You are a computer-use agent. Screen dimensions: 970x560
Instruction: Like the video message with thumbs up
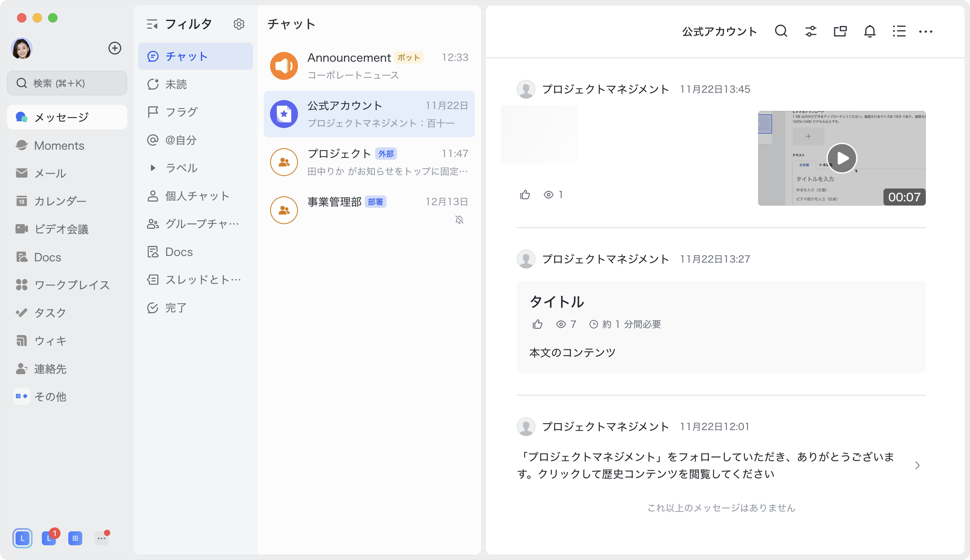click(525, 195)
